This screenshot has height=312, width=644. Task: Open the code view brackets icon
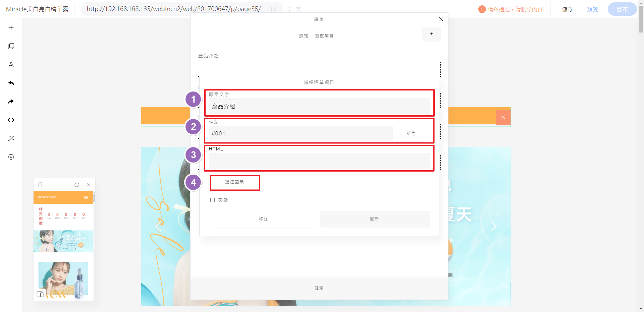point(11,120)
